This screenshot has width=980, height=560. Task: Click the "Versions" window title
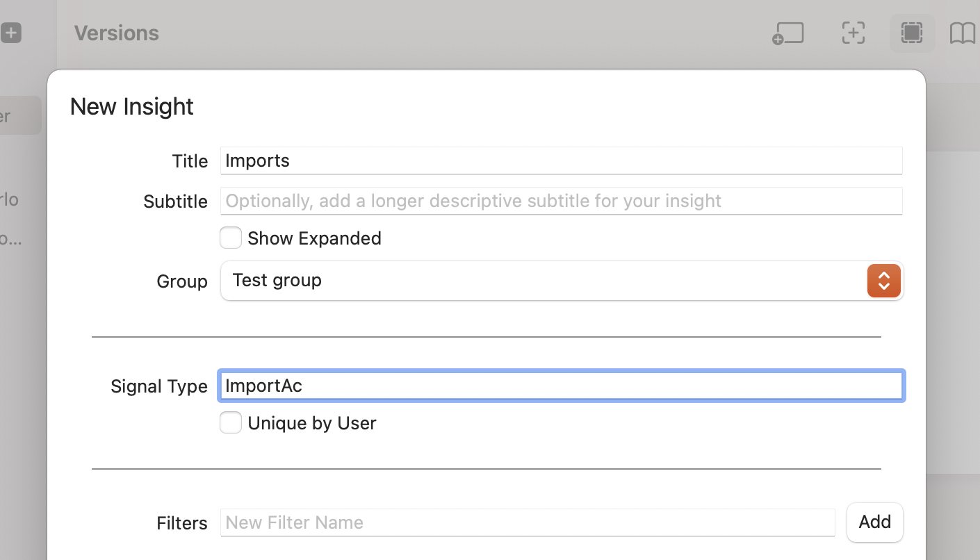pos(116,33)
